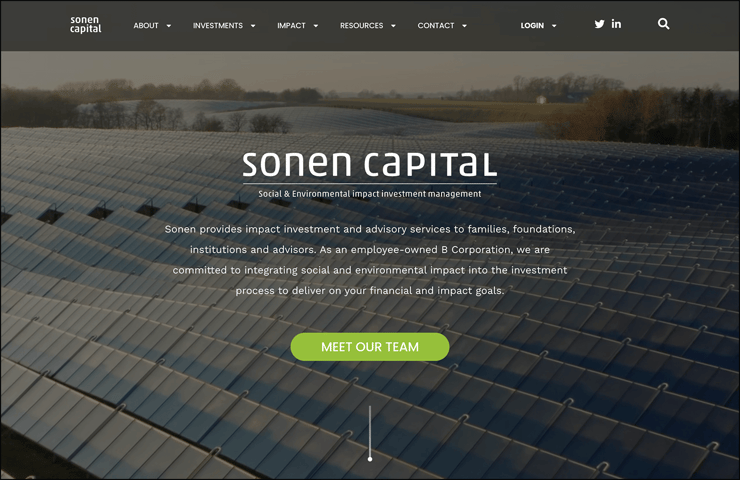Go to the CONTACT menu item

pyautogui.click(x=436, y=25)
